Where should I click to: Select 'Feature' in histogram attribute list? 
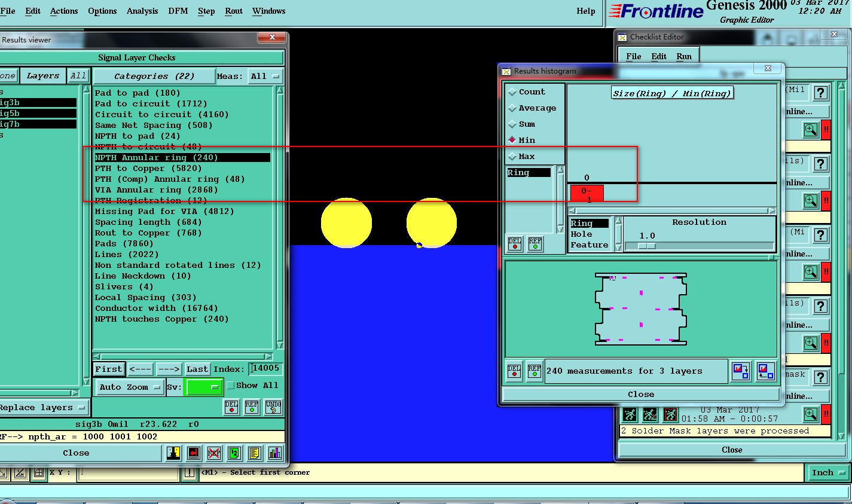coord(589,245)
